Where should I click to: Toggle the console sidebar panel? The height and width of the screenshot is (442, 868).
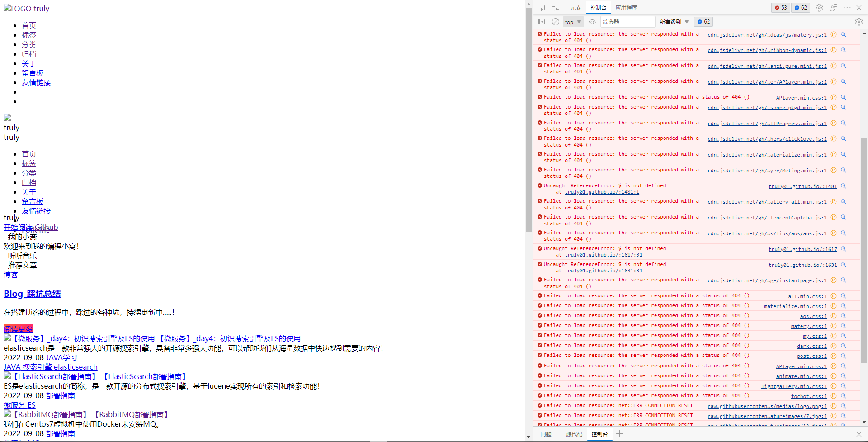tap(541, 22)
